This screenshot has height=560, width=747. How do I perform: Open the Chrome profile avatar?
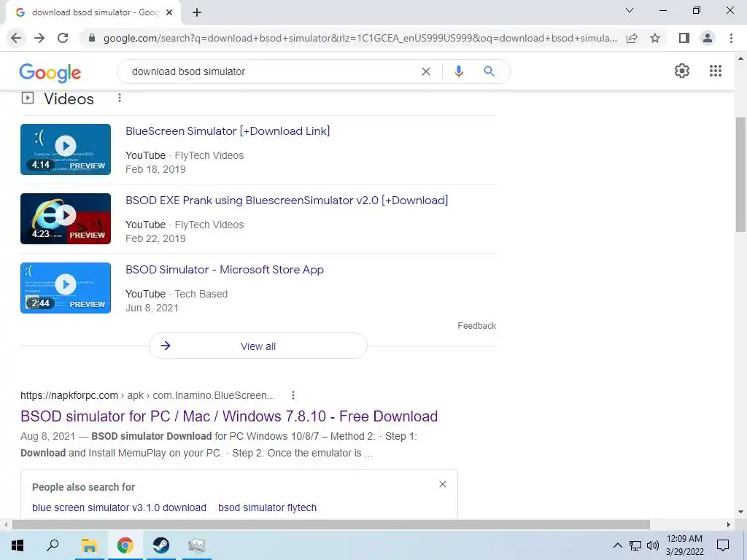(708, 38)
